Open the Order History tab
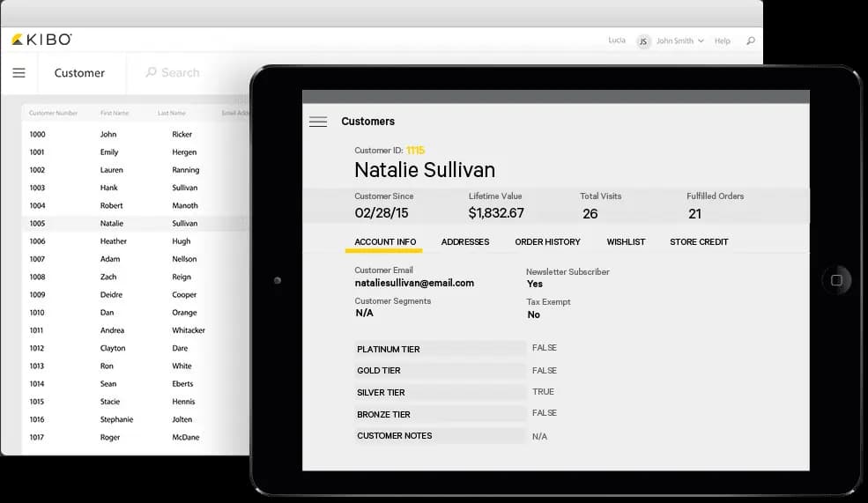This screenshot has width=868, height=503. (x=547, y=242)
